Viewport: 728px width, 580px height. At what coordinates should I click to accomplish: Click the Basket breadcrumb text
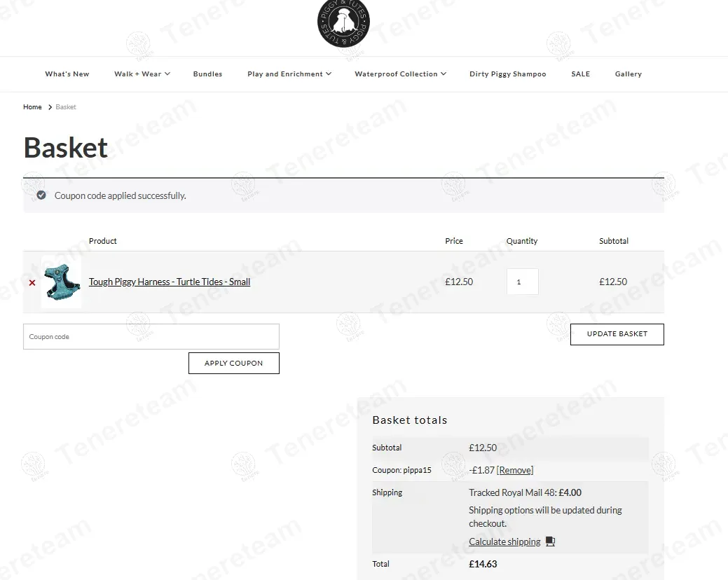pos(66,107)
